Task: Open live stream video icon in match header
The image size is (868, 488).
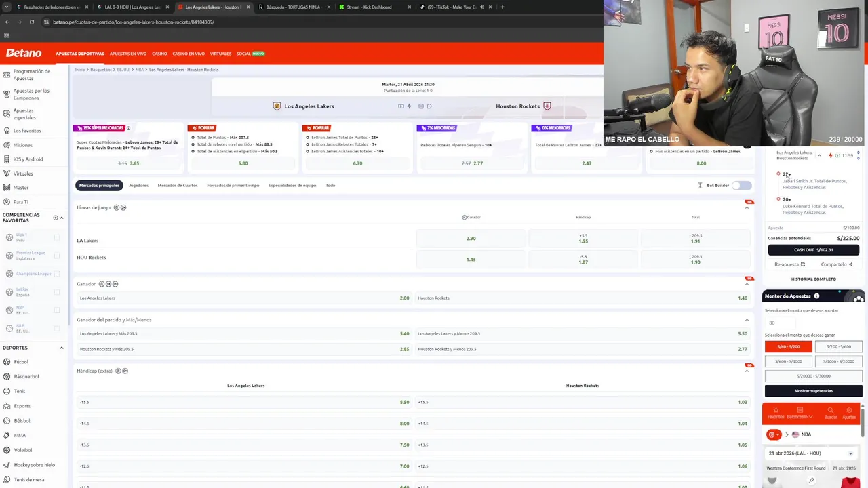Action: 401,106
